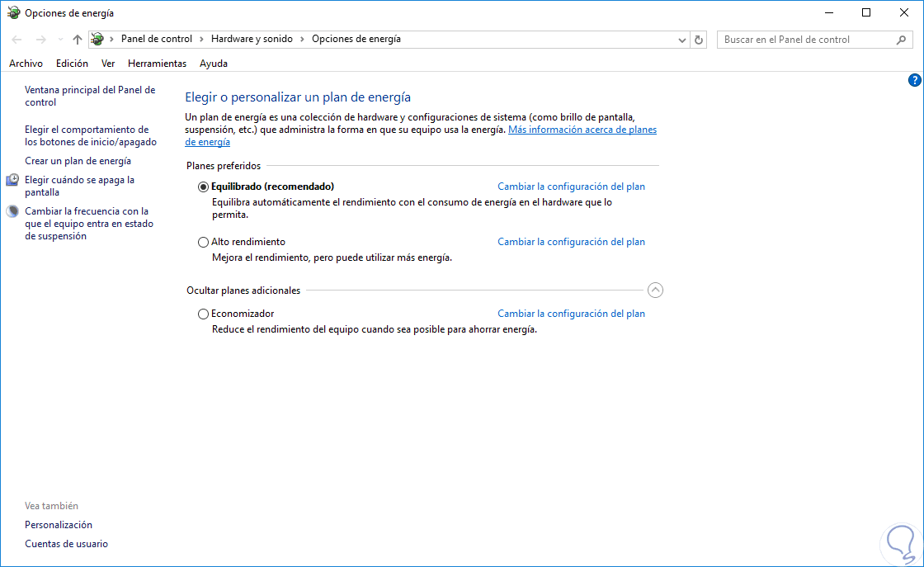Open the Ver menu
The image size is (924, 567).
point(108,63)
